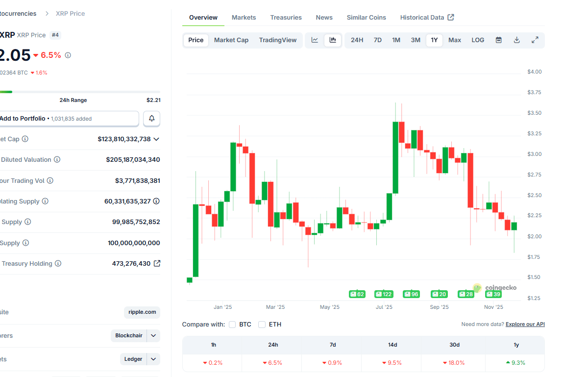Toggle the LOG scale option
This screenshot has width=588, height=377.
(x=478, y=40)
